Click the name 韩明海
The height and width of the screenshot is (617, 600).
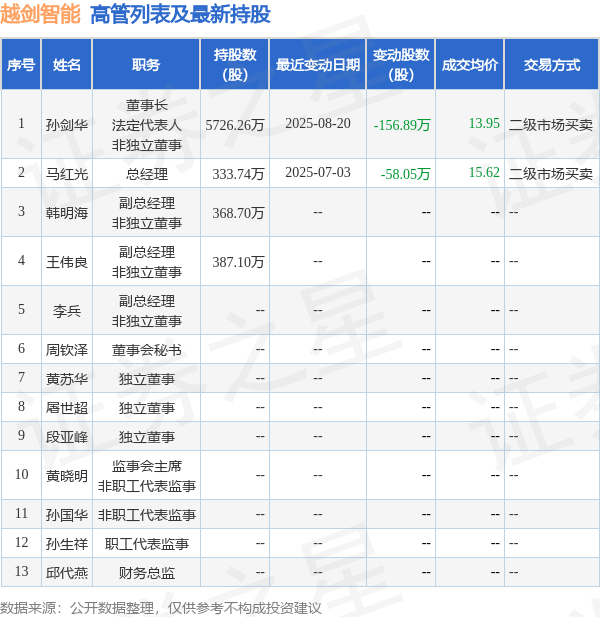[66, 213]
